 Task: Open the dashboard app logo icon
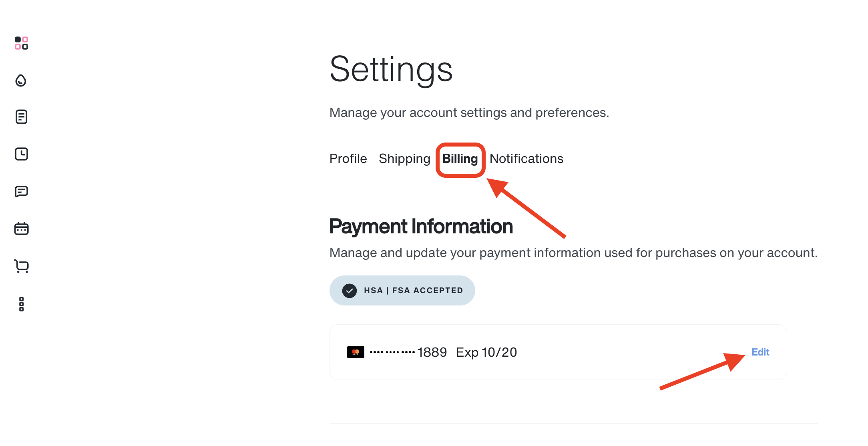pos(21,43)
